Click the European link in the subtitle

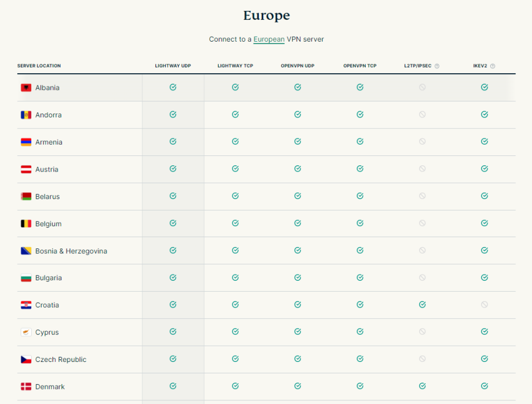pyautogui.click(x=269, y=40)
